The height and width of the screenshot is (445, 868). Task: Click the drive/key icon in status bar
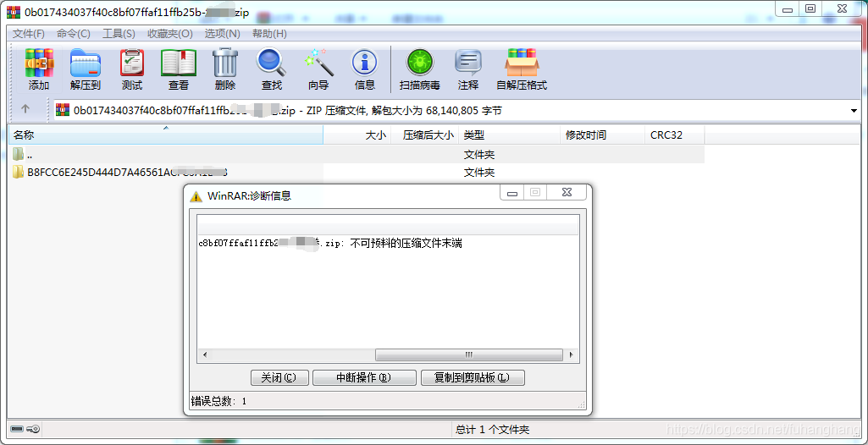(24, 429)
